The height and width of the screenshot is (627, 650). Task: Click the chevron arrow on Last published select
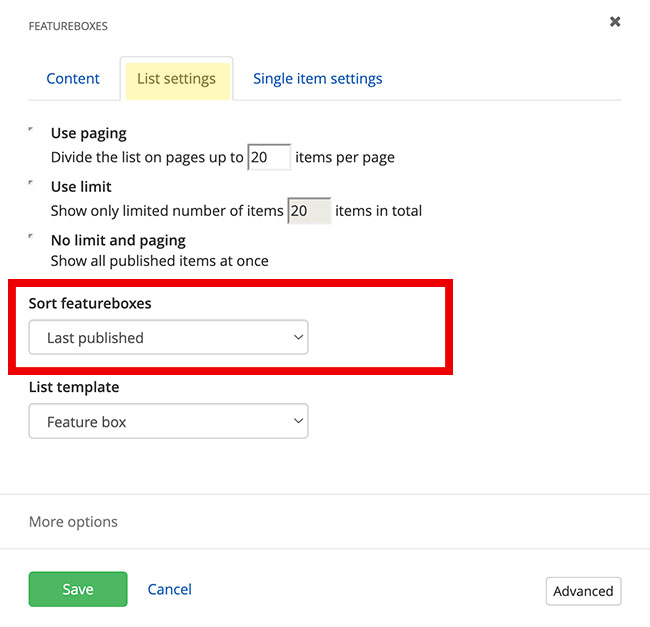coord(297,338)
